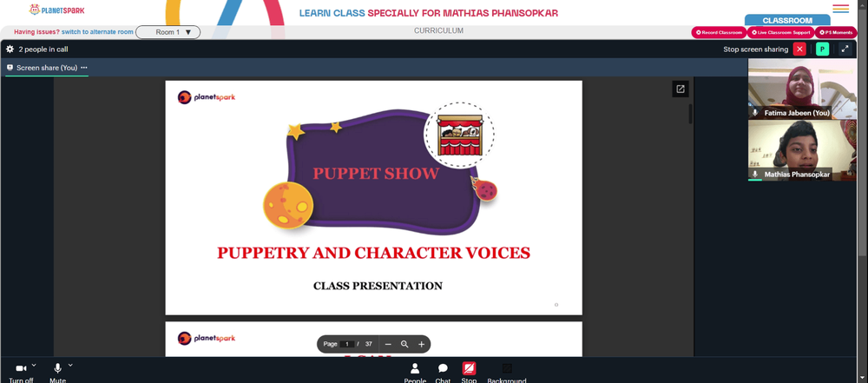Expand camera options chevron
This screenshot has height=383, width=868.
[34, 366]
